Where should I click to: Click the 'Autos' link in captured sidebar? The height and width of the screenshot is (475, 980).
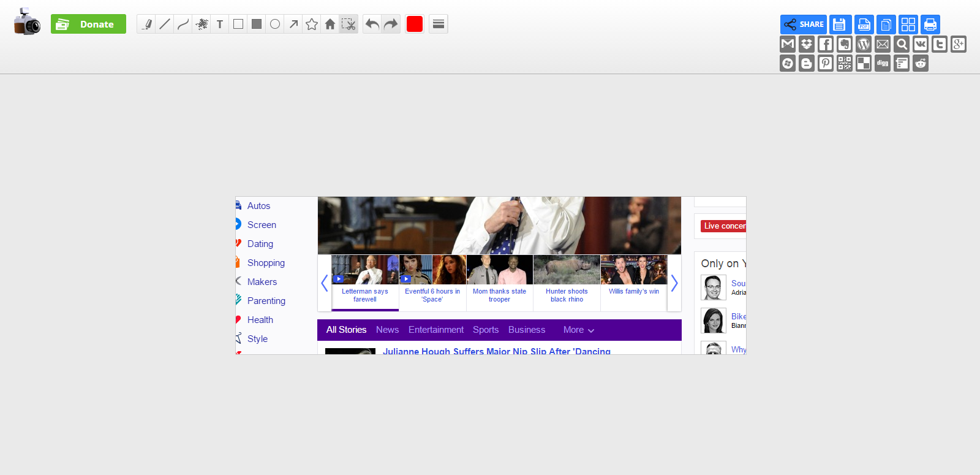tap(258, 206)
